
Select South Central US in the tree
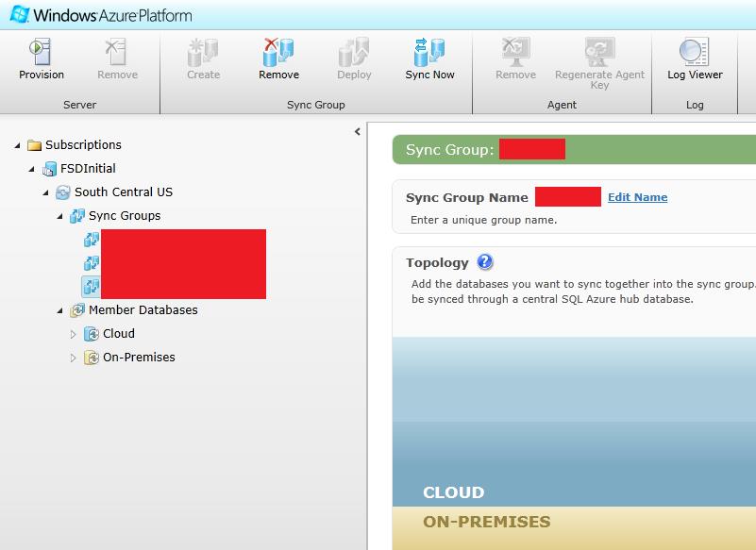[x=124, y=192]
